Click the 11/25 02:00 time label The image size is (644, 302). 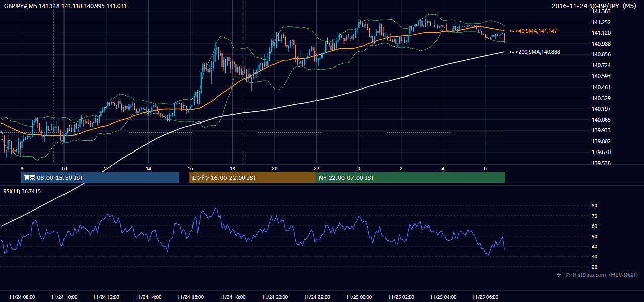click(401, 297)
